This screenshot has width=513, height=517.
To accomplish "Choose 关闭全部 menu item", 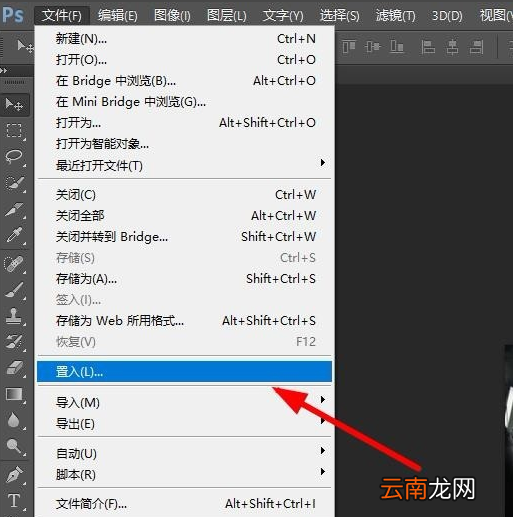I will pyautogui.click(x=185, y=216).
